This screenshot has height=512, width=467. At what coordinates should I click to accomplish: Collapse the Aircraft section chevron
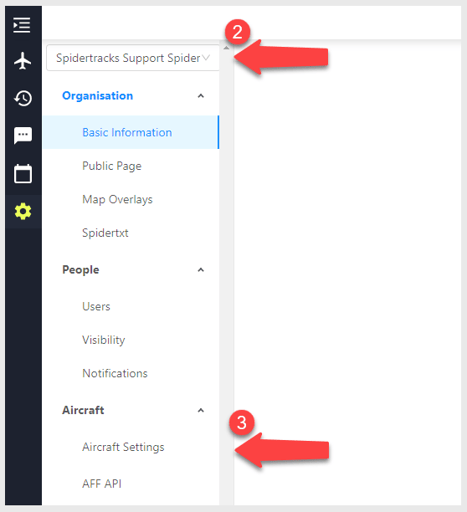[x=201, y=410]
